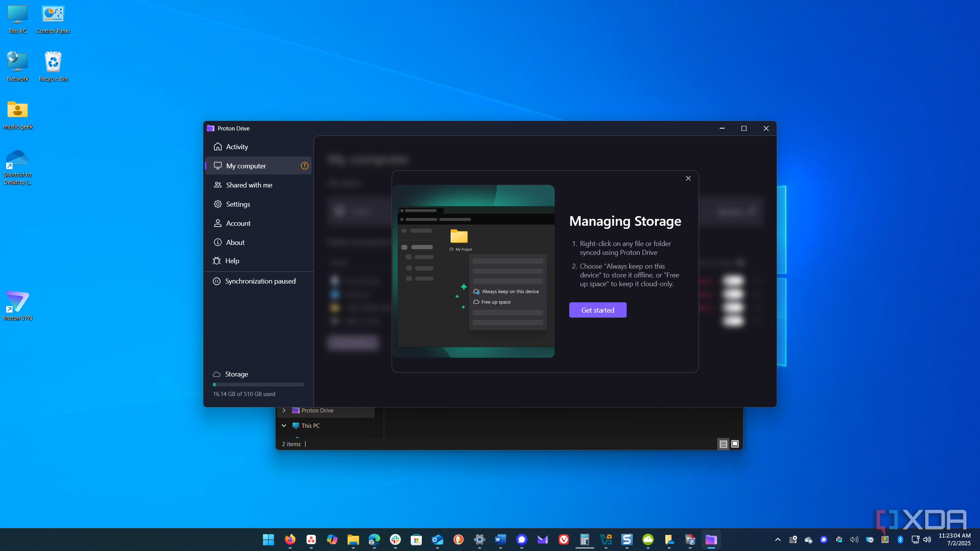
Task: Open Signal from the taskbar
Action: tap(521, 540)
